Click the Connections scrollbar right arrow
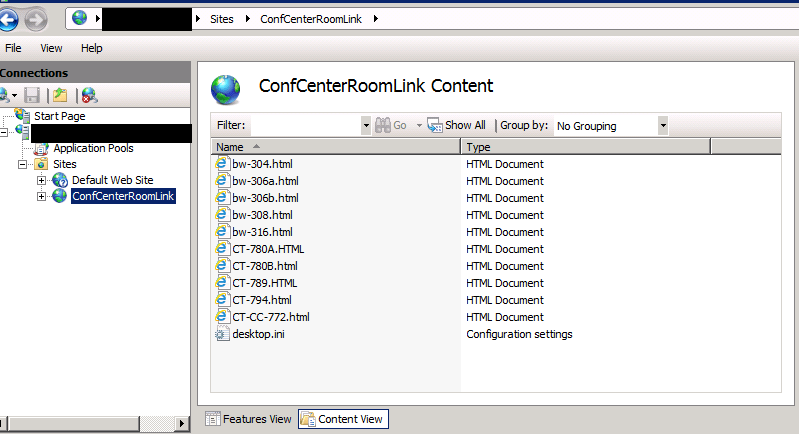 coord(182,423)
